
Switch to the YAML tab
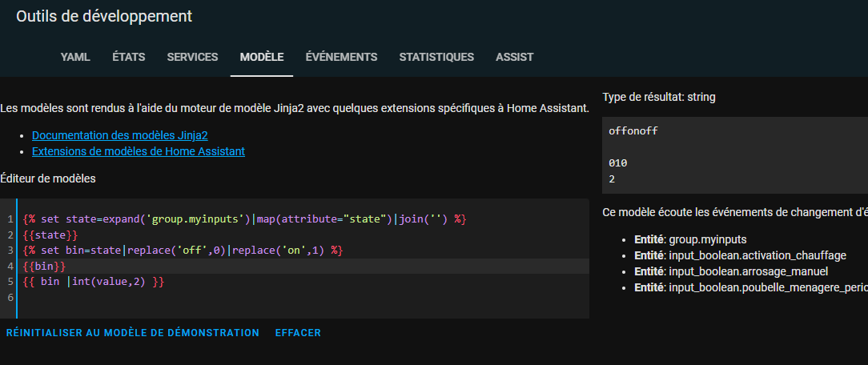click(75, 57)
